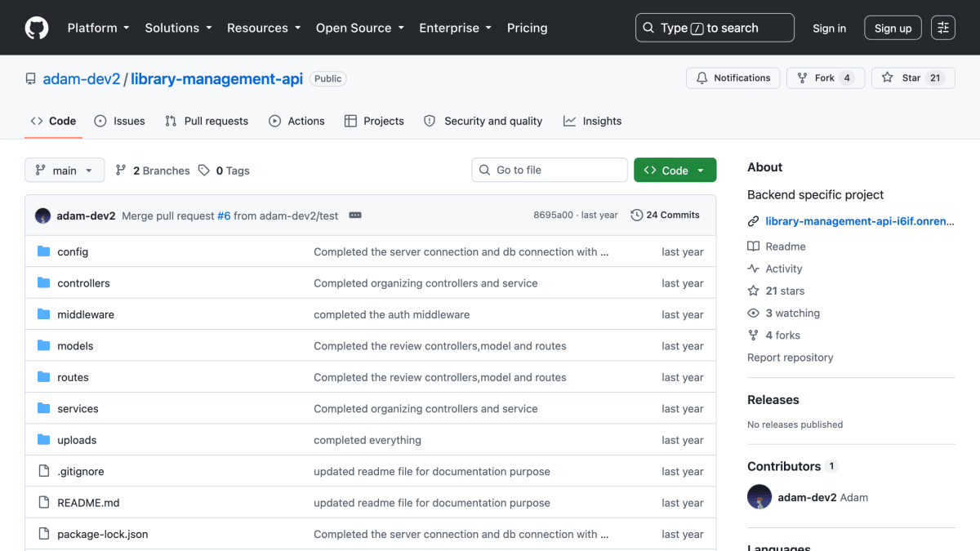The height and width of the screenshot is (551, 980).
Task: Click the routes folder icon
Action: (43, 377)
